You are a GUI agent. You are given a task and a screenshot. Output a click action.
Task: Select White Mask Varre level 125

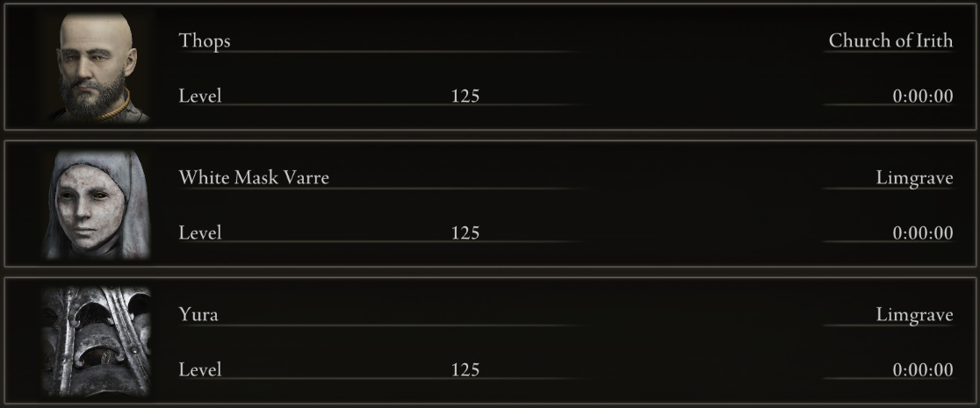coord(465,233)
